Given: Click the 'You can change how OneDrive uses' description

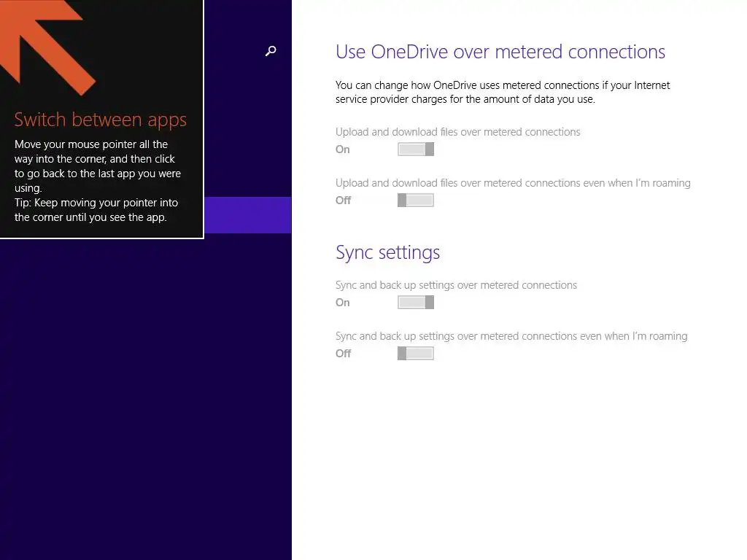Looking at the screenshot, I should click(x=502, y=92).
